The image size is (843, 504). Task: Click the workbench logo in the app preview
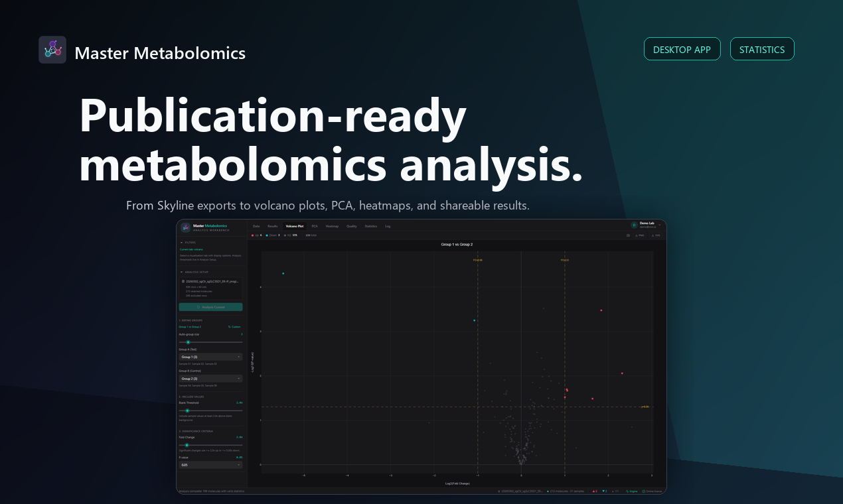pyautogui.click(x=185, y=227)
